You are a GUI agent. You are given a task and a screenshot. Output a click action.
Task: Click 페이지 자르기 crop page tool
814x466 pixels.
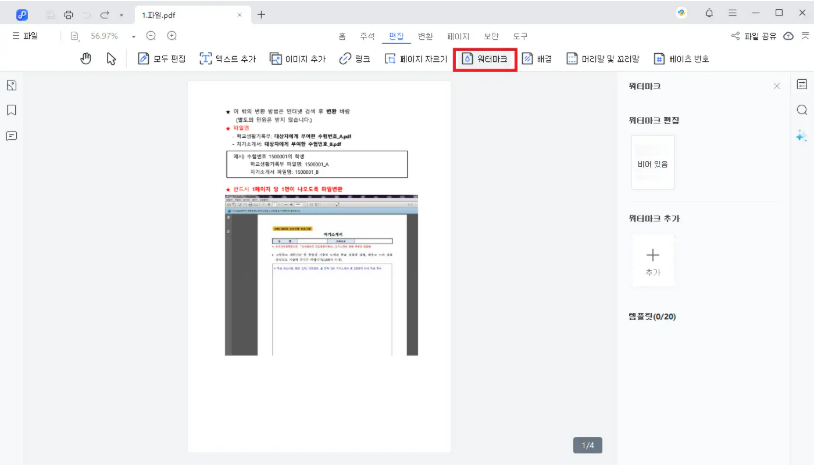coord(416,59)
